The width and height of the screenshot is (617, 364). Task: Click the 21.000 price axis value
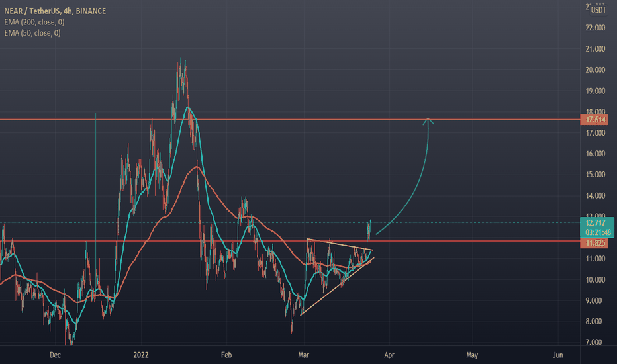(595, 49)
